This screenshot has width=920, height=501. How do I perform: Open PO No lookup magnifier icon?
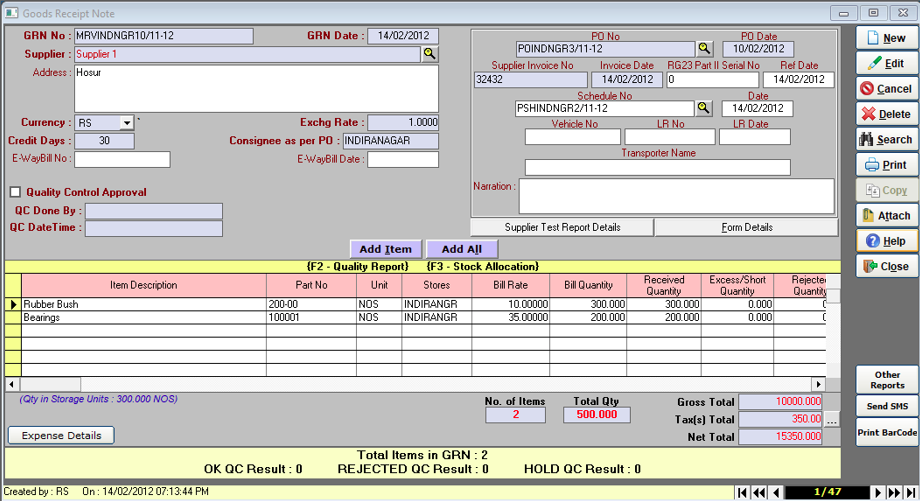tap(705, 49)
